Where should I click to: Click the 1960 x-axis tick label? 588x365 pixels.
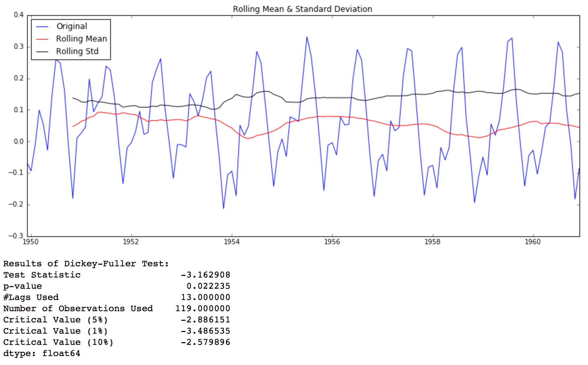point(533,242)
